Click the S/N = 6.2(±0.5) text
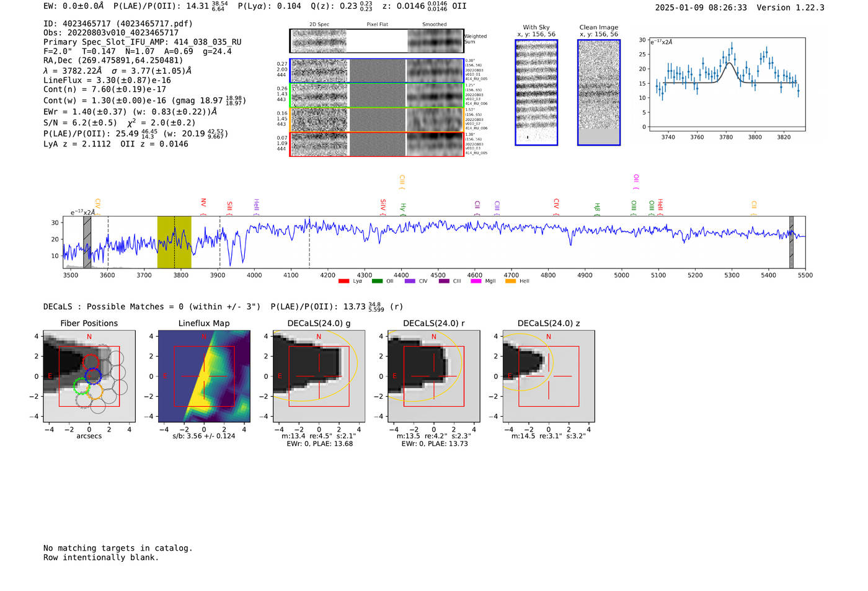 tap(80, 123)
